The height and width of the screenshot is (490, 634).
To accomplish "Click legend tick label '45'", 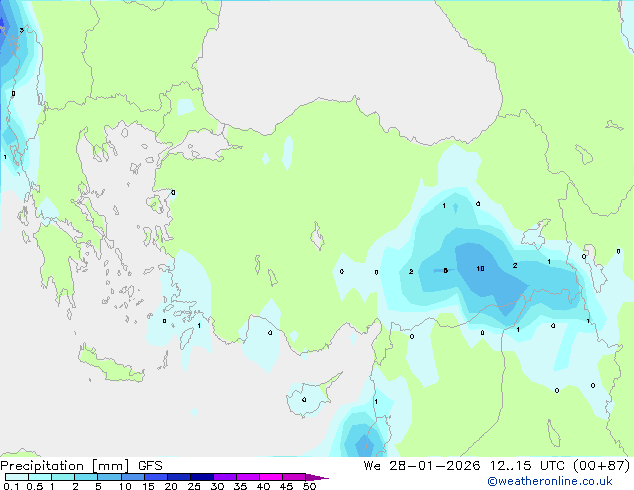I will (x=286, y=486).
